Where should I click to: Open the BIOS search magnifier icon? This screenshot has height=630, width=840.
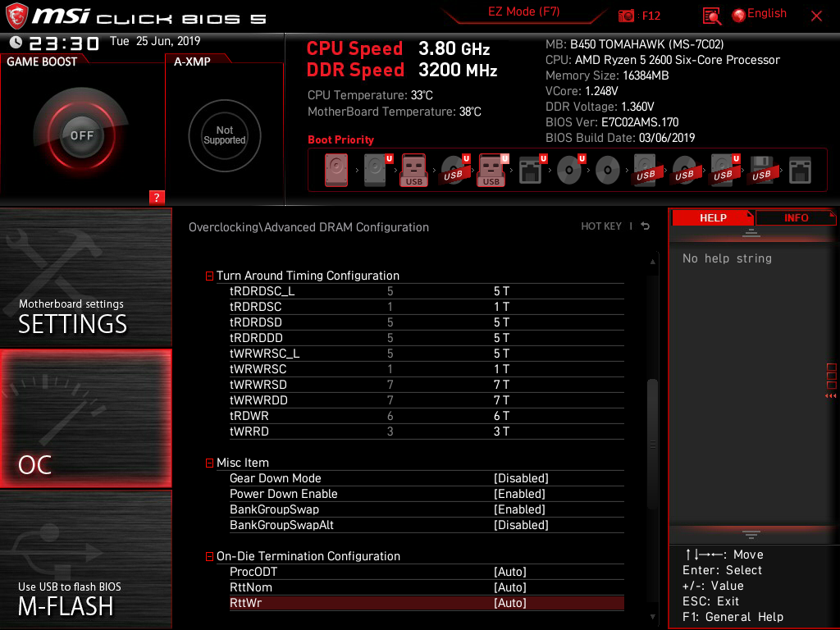coord(711,16)
